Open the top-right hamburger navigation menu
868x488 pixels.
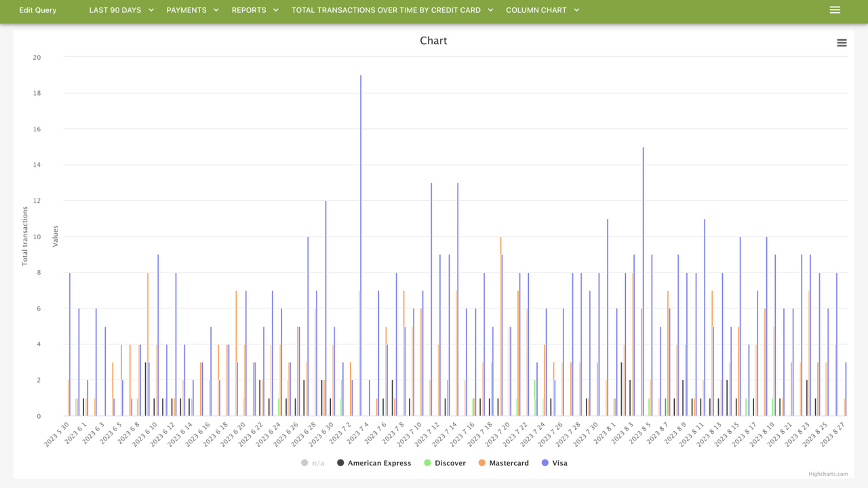point(835,9)
